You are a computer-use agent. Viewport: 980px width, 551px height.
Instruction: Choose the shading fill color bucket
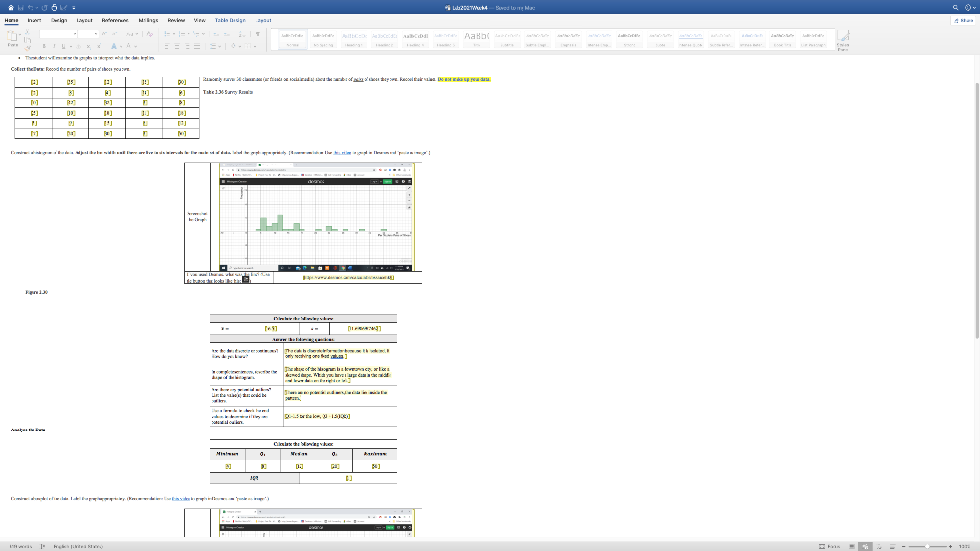click(234, 46)
